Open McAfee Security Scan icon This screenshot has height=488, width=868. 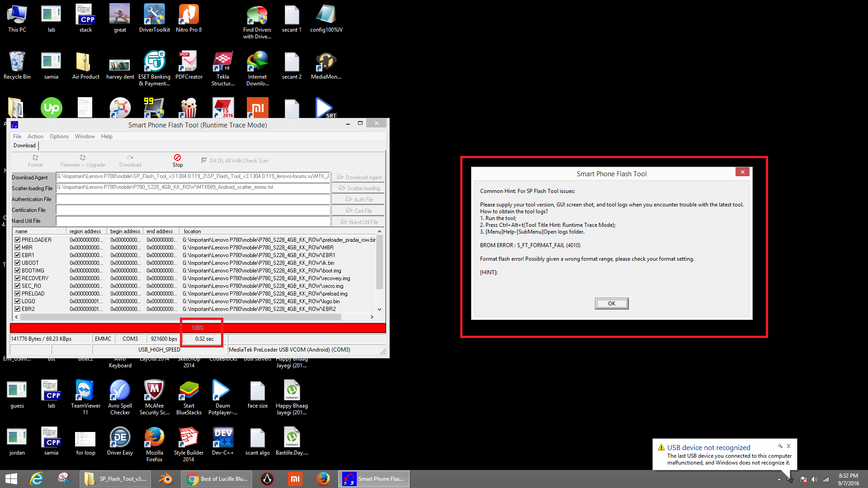[155, 398]
